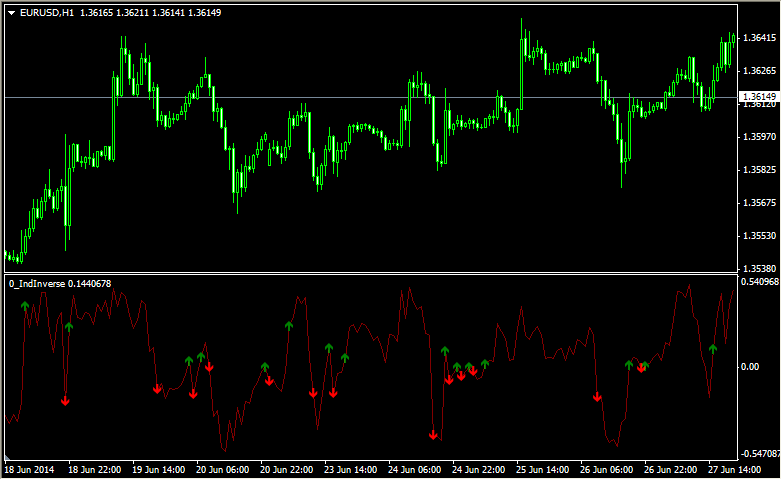Click the 24 Jun 22:00 time label
The width and height of the screenshot is (782, 480).
pos(478,470)
